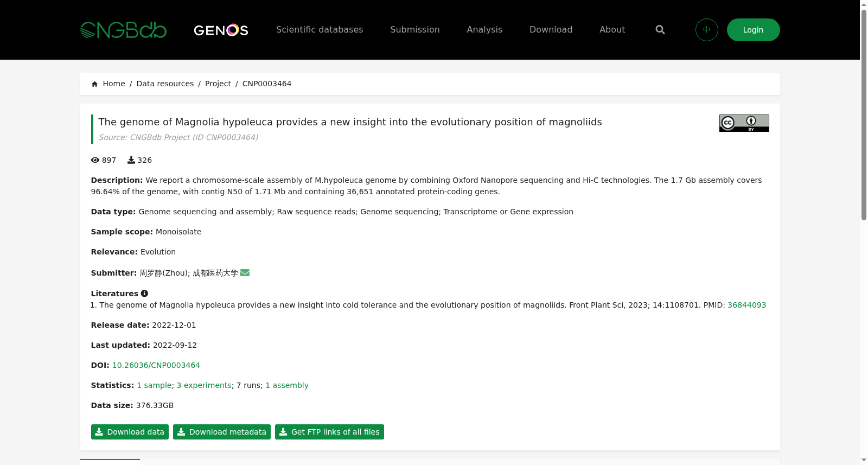This screenshot has height=465, width=868.
Task: Open the GENOS logo link
Action: point(221,30)
